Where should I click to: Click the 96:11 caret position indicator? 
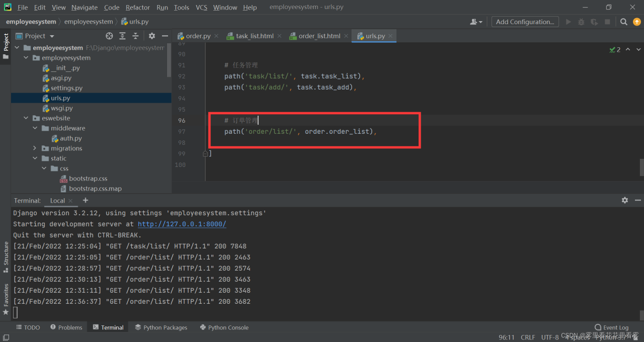pos(507,337)
